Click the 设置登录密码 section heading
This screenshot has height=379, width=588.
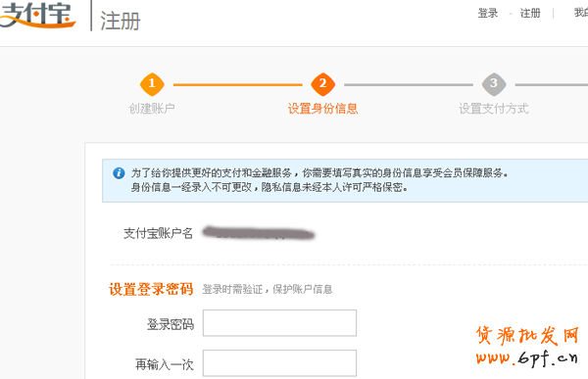[x=151, y=290]
